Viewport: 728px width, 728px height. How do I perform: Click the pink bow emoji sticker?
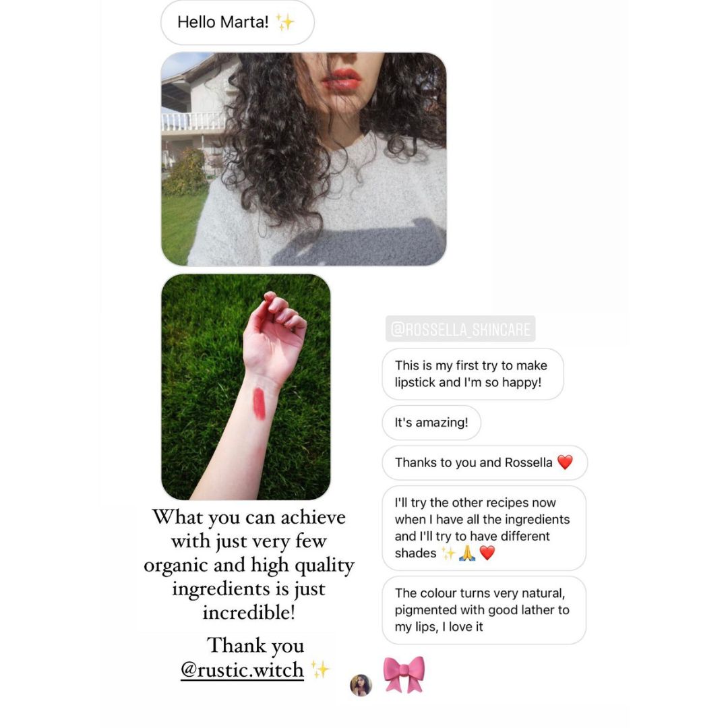[x=404, y=674]
